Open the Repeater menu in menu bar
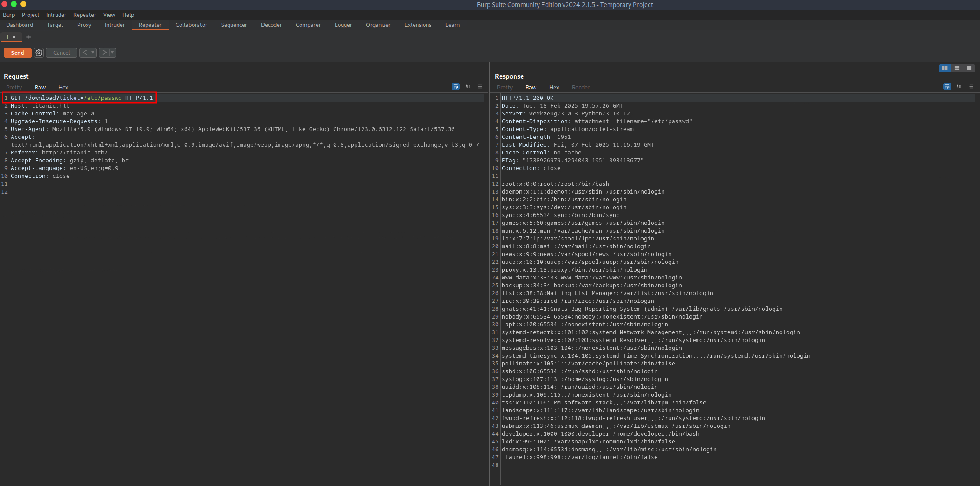This screenshot has width=980, height=486. coord(85,15)
